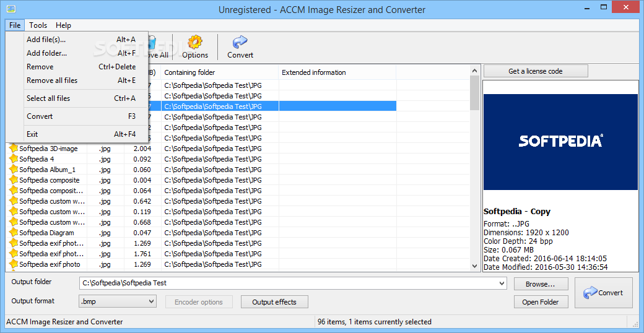Screen dimensions: 644x333
Task: Click the file list scrollbar down arrow
Action: click(475, 266)
